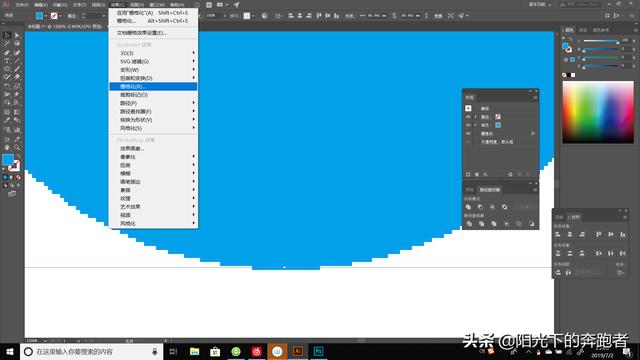Open 文件(F) menu in menu bar
Screen dimensions: 640x360
(22, 5)
